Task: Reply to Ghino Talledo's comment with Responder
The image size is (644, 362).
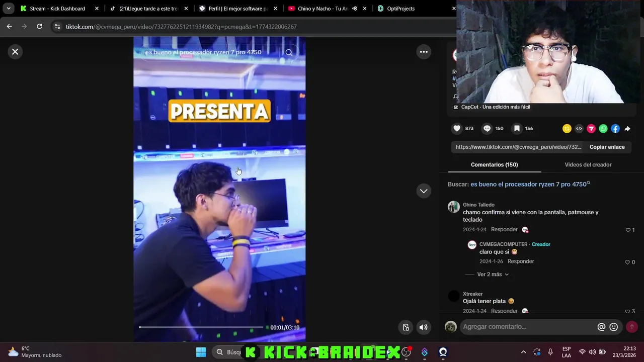Action: point(504,229)
